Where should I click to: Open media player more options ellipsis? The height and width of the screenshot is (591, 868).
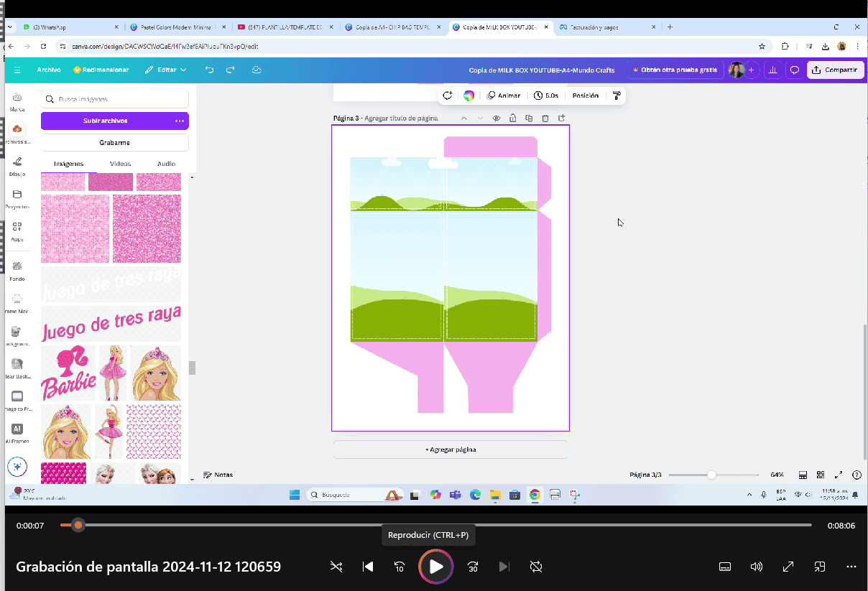tap(851, 567)
